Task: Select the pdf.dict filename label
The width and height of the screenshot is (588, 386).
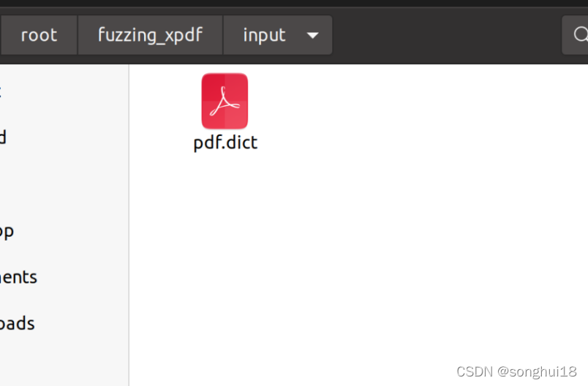Action: tap(225, 143)
